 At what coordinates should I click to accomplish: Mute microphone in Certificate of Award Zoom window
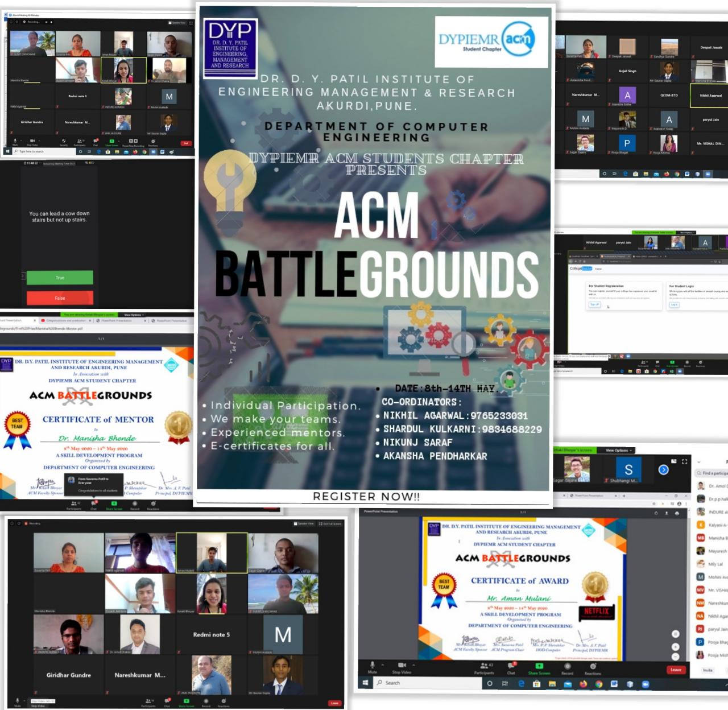372,667
